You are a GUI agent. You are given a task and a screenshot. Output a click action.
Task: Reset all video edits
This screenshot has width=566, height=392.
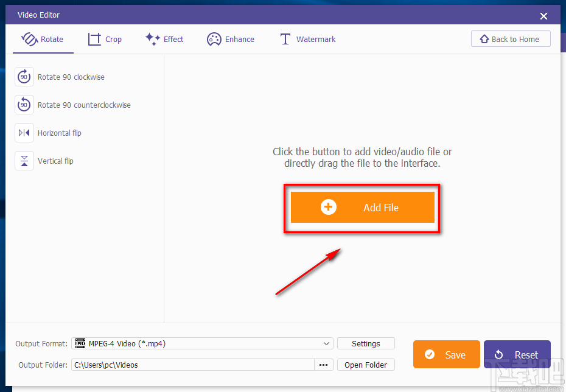[517, 354]
